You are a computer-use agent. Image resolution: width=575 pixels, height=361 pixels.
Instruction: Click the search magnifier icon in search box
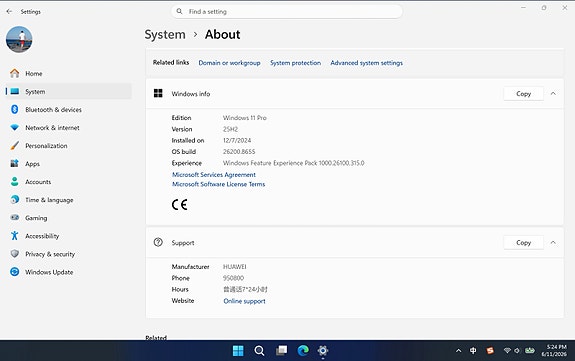point(179,11)
